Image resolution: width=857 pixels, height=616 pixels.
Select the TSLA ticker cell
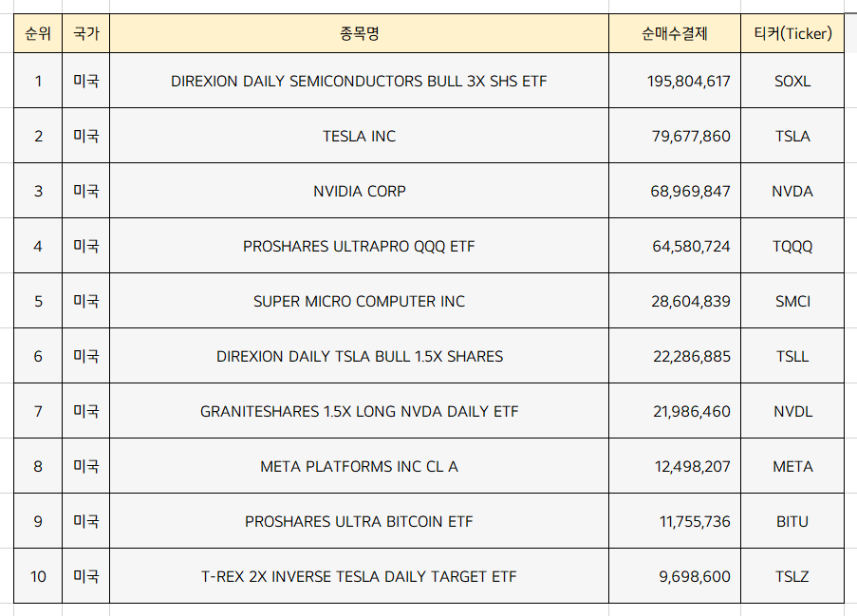(x=792, y=136)
